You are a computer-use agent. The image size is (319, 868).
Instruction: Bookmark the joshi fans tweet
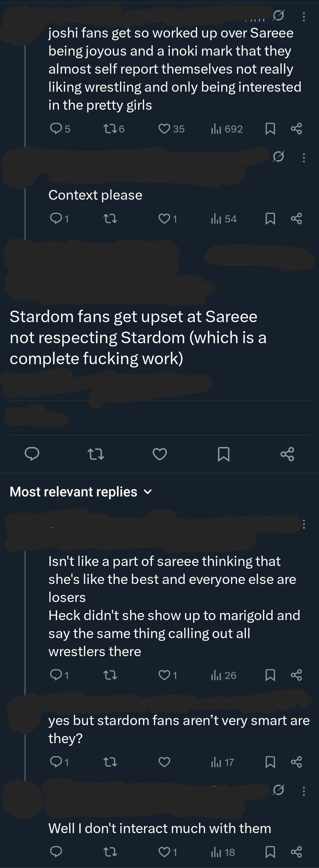click(270, 129)
